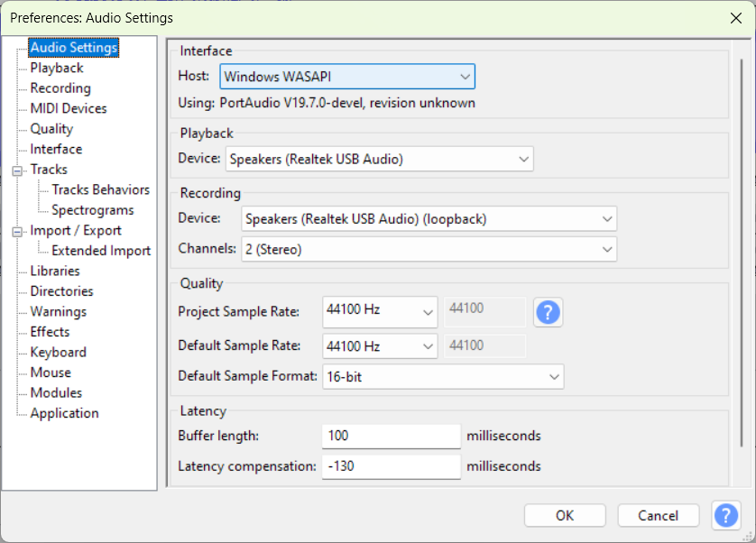Open the Default Sample Format dropdown
The width and height of the screenshot is (756, 543).
[x=442, y=377]
